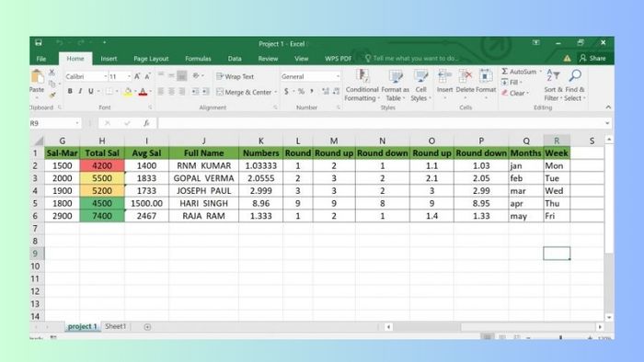Screen dimensions: 644x362
Task: Click the Paste clipboard icon
Action: pyautogui.click(x=37, y=76)
